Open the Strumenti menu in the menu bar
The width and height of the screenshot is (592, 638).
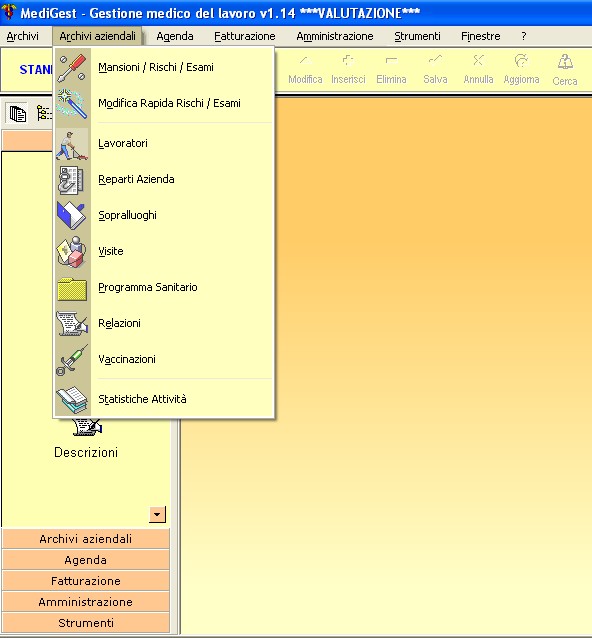click(x=417, y=36)
